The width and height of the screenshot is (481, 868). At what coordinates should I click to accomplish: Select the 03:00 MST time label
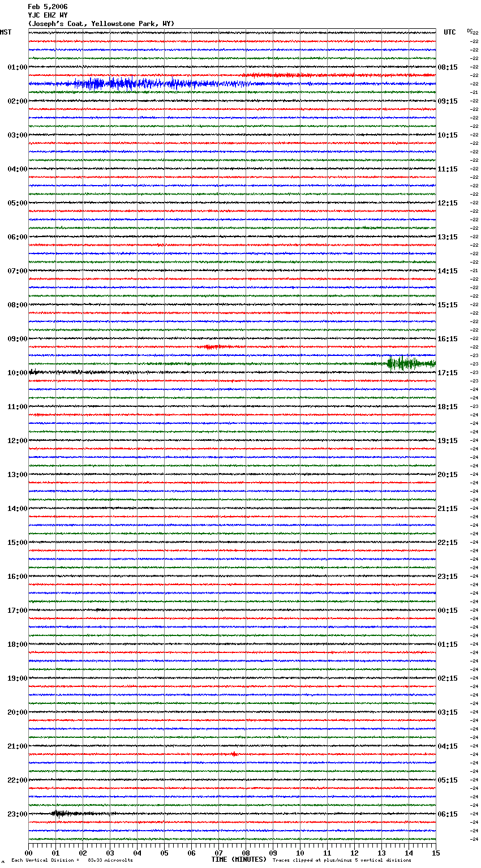pos(18,135)
